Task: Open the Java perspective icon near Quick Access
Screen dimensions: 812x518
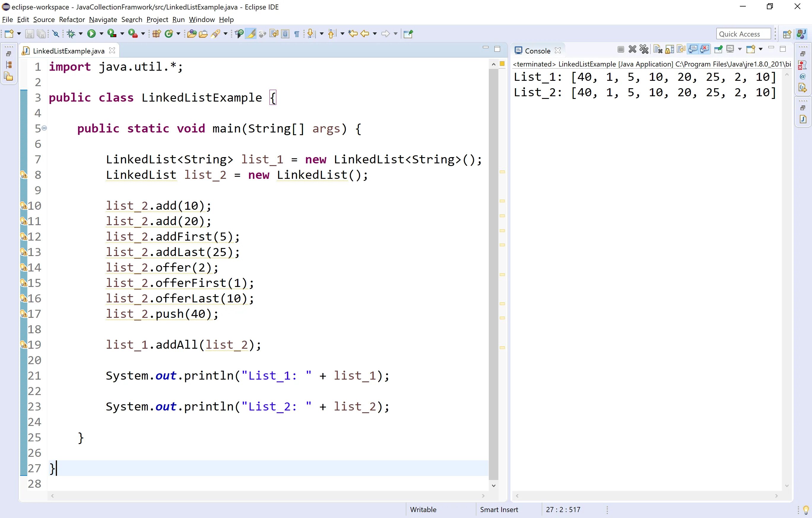Action: click(x=801, y=33)
